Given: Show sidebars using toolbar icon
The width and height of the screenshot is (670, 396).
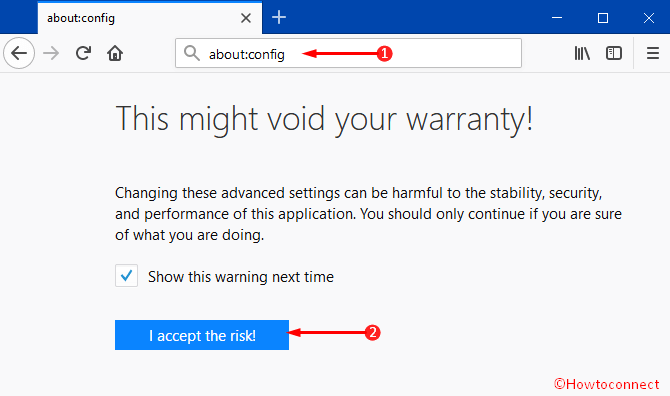Looking at the screenshot, I should [614, 53].
